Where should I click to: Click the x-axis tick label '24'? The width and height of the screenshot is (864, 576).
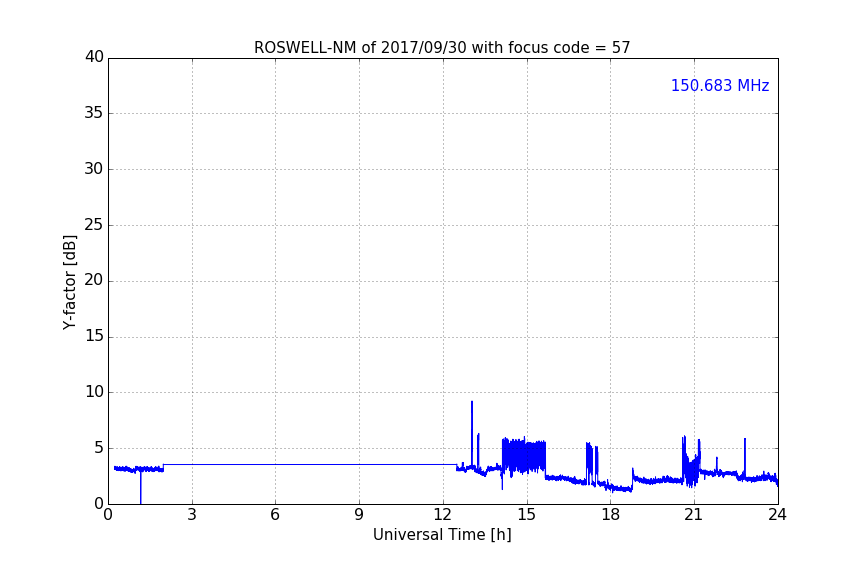[777, 515]
